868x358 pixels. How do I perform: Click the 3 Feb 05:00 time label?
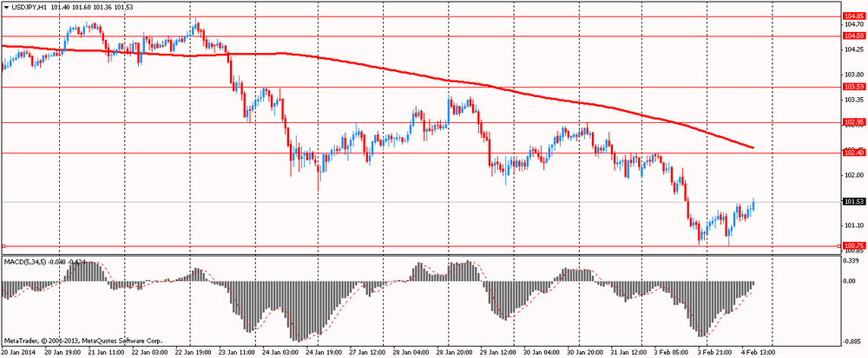(670, 351)
